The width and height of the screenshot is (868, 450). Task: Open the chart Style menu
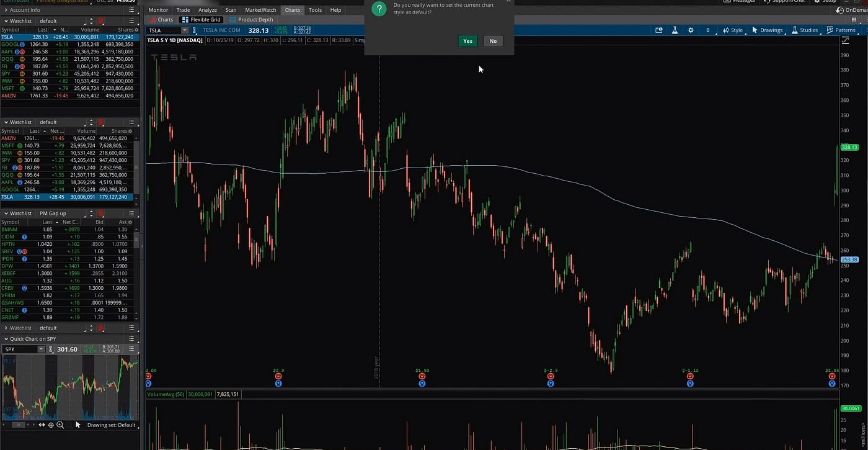pyautogui.click(x=733, y=30)
